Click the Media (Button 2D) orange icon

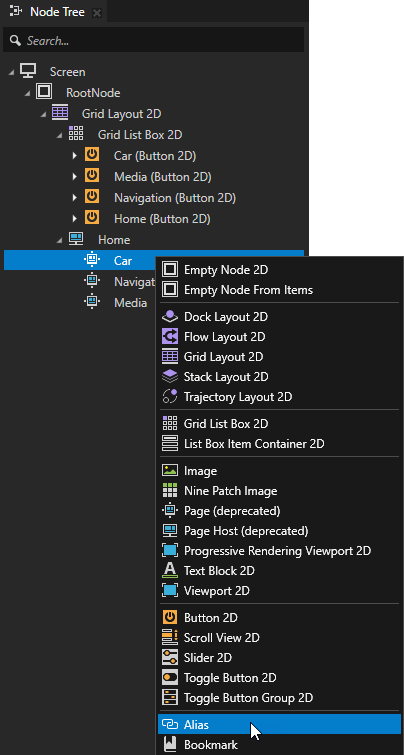(x=91, y=176)
